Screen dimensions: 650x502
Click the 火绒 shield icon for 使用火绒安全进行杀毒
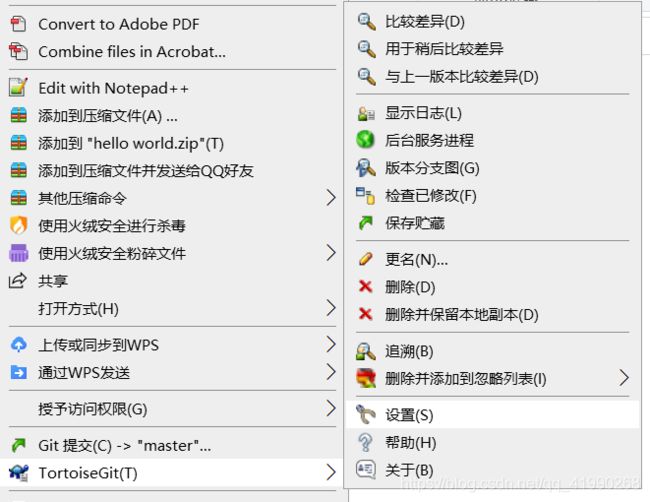coord(18,226)
